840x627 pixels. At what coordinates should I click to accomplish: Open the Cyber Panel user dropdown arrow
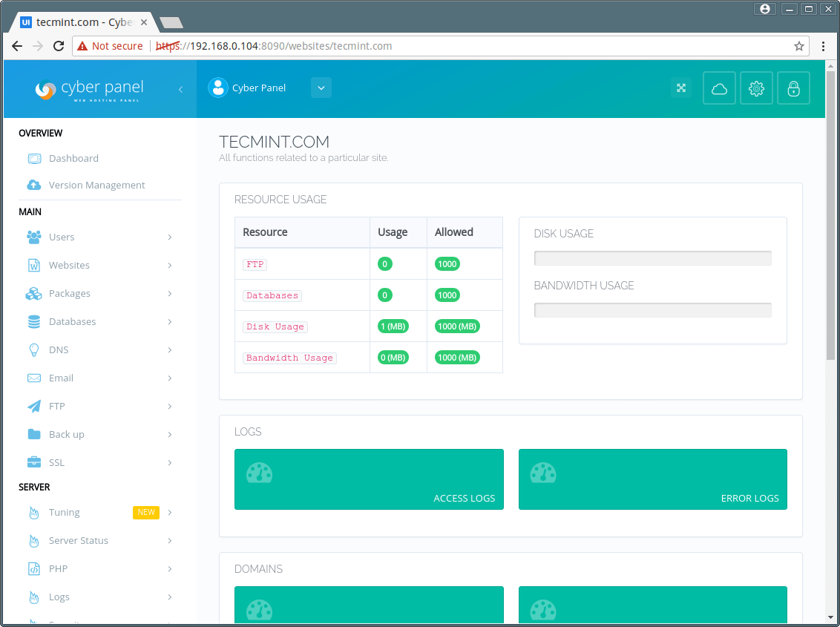click(321, 88)
